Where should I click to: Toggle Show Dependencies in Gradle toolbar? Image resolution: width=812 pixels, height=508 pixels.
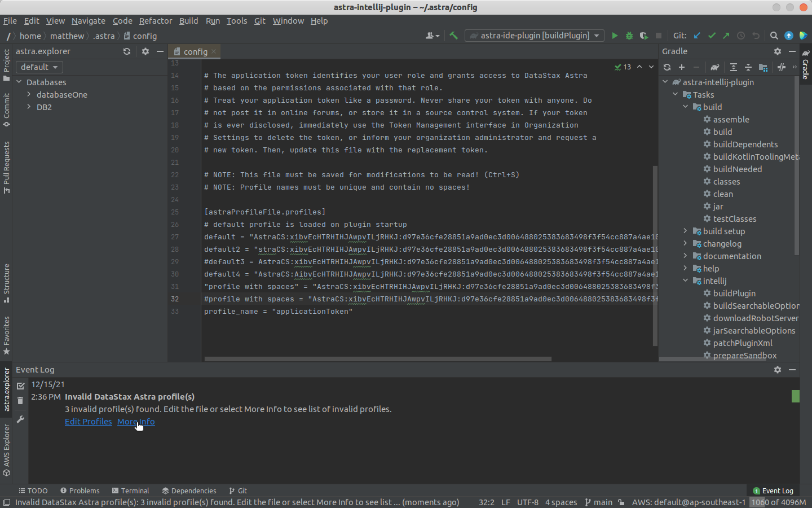point(763,67)
